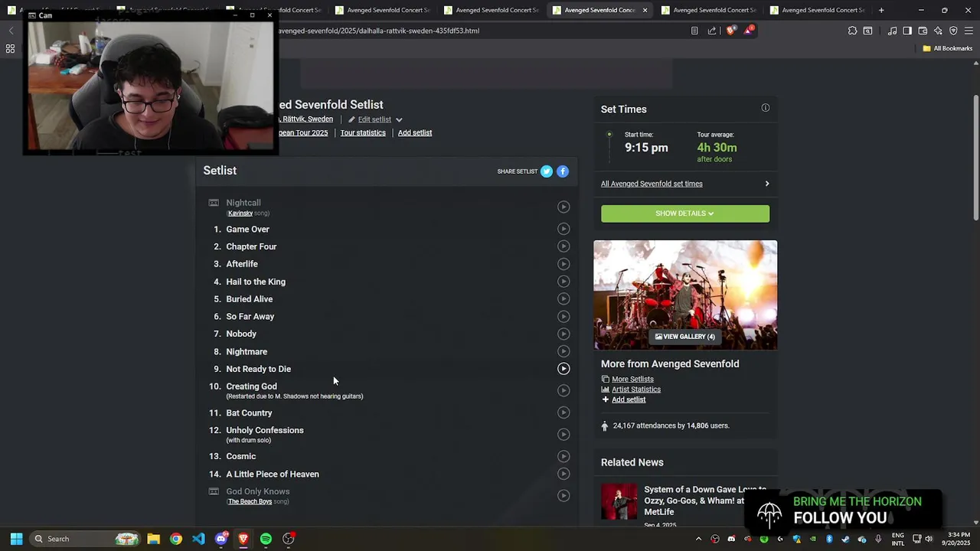
Task: Open Leo AI sparkle icon
Action: [938, 31]
